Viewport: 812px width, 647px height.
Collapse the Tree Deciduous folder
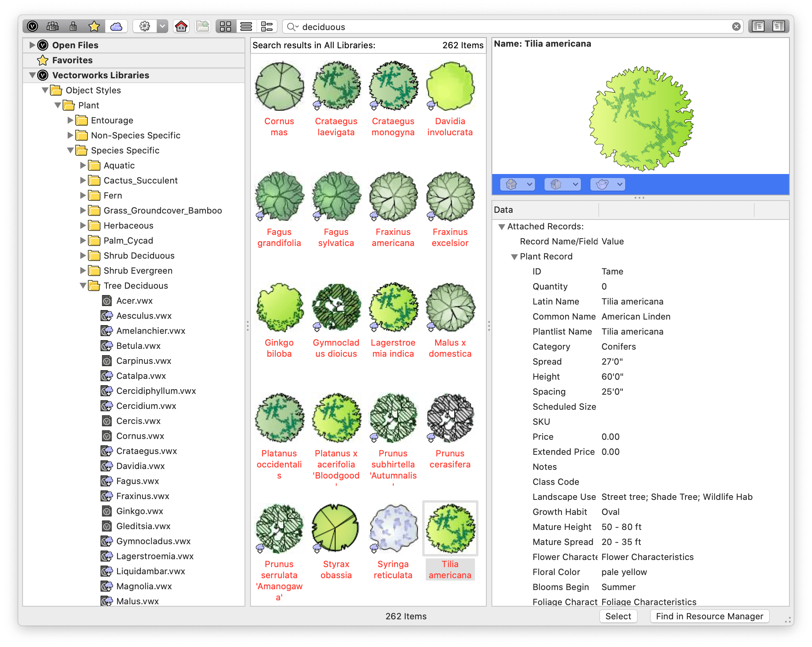[83, 286]
